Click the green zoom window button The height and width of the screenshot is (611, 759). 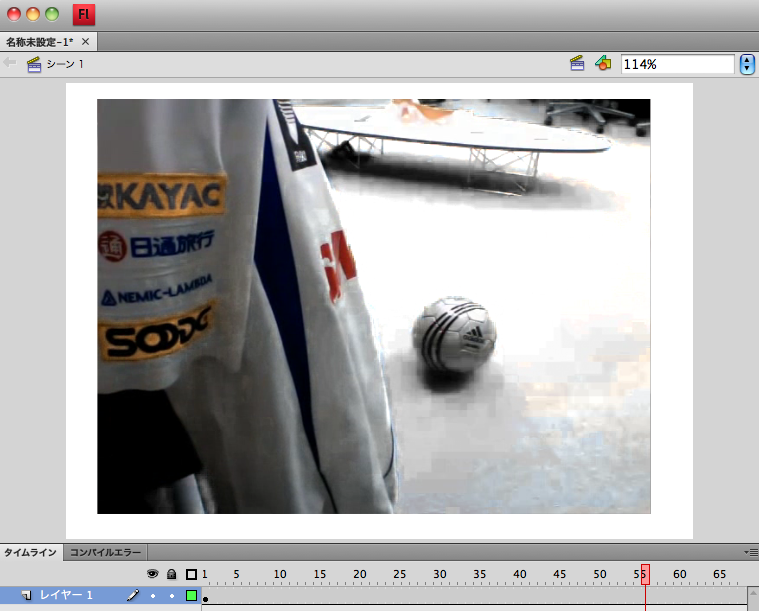52,14
